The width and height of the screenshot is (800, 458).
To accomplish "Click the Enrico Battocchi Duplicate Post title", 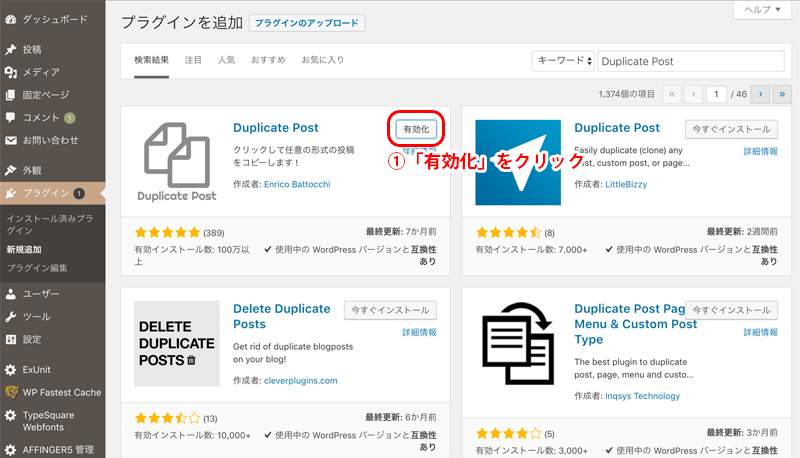I will click(276, 128).
